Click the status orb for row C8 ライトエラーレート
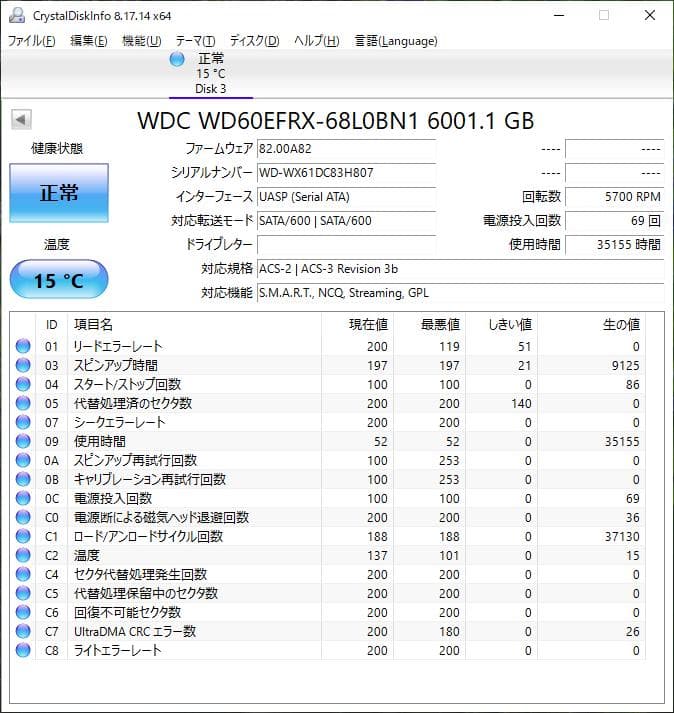 click(23, 650)
